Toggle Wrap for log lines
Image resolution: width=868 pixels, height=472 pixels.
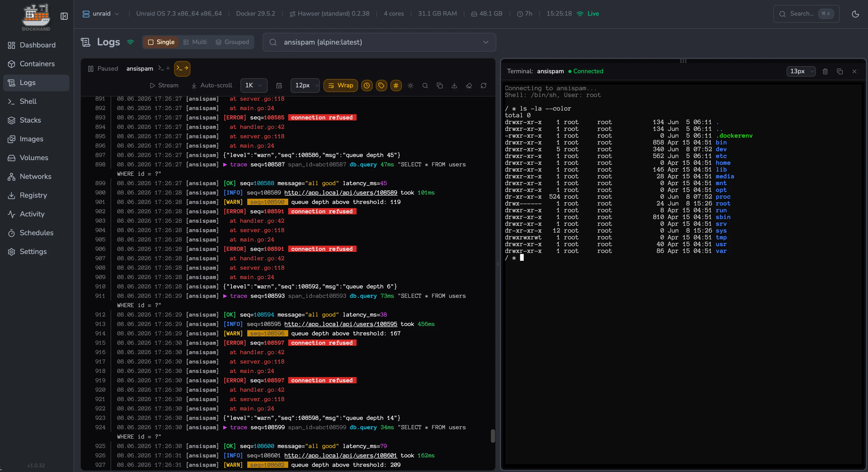coord(340,86)
